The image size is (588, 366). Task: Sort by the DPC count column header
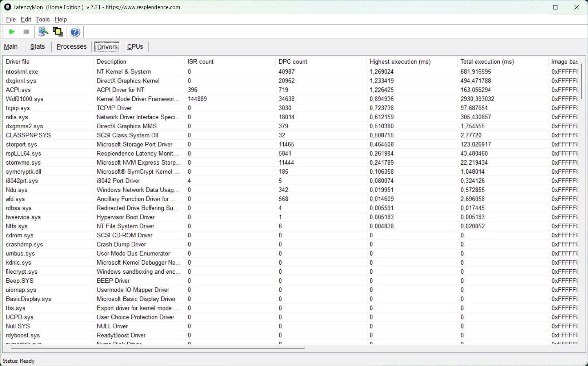click(293, 61)
